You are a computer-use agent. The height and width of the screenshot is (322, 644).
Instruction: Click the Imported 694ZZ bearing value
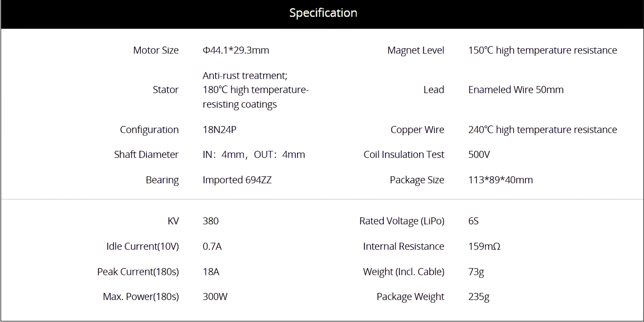(237, 180)
